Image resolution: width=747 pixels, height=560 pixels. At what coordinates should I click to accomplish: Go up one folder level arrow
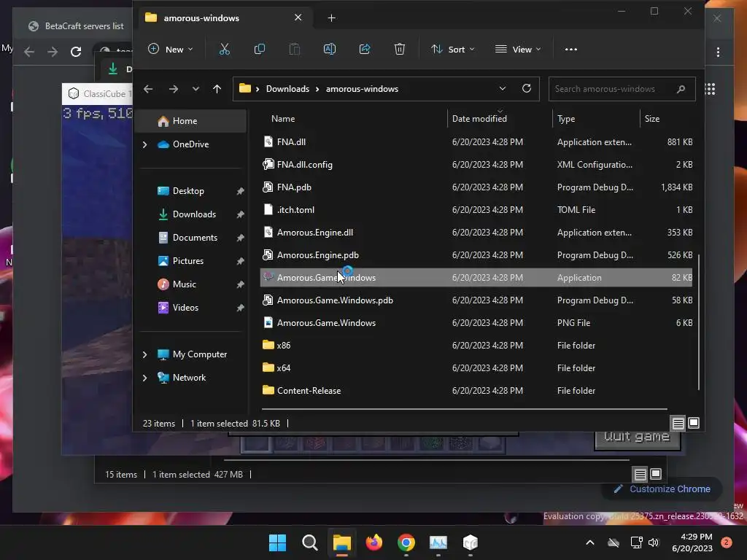tap(217, 89)
